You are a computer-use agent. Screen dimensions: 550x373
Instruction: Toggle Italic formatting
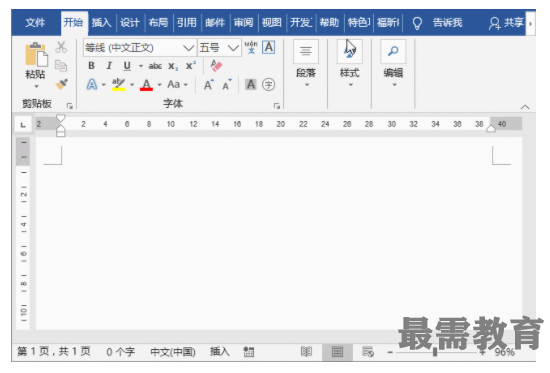[x=109, y=66]
